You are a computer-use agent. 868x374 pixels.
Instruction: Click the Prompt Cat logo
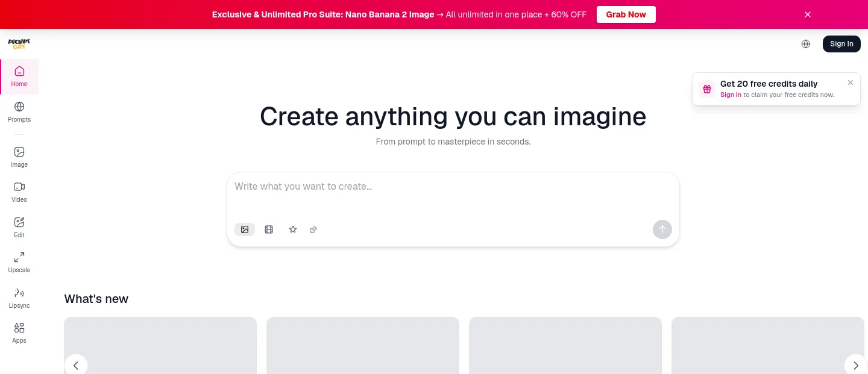click(19, 44)
